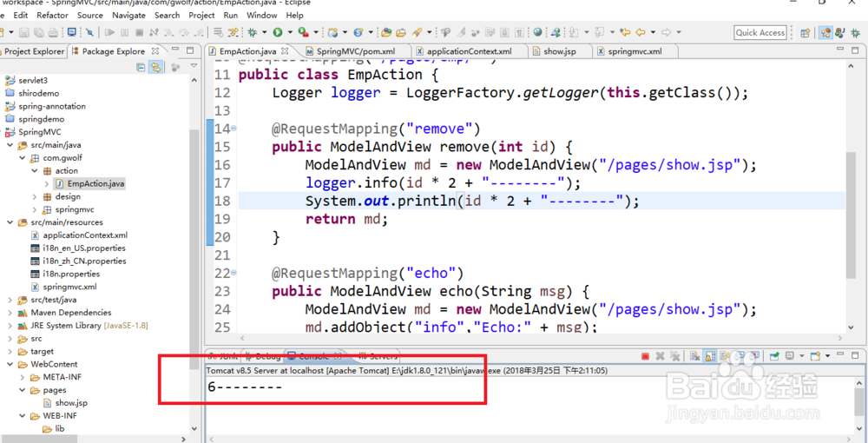868x443 pixels.
Task: Switch to the Debug perspective icon
Action: tap(855, 33)
